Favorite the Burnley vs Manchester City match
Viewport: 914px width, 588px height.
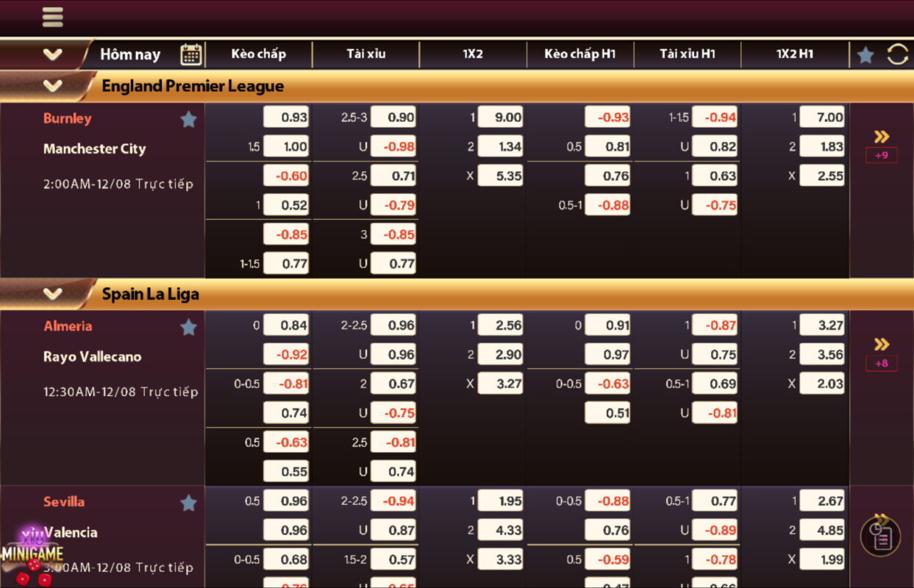point(189,119)
